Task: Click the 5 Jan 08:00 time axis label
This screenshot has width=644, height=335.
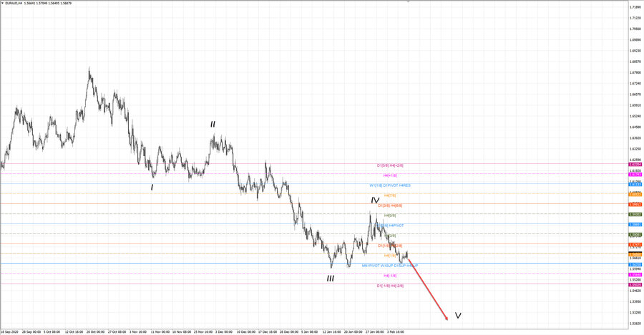Action: 310,331
